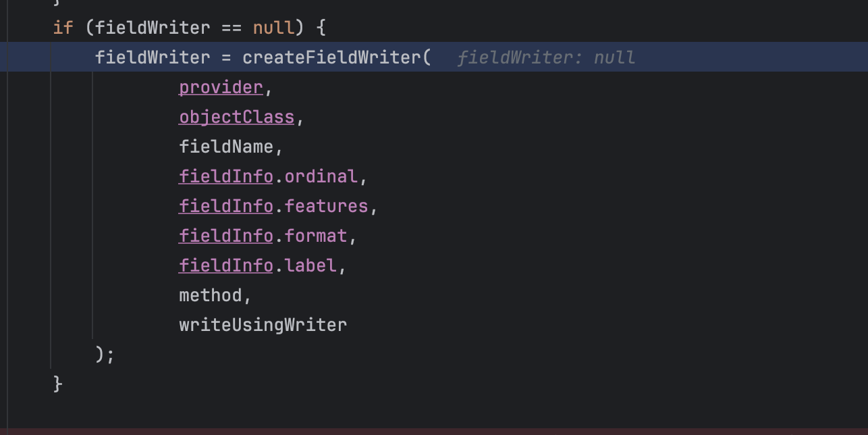Click fieldInfo before .format
The height and width of the screenshot is (435, 868).
(x=225, y=236)
